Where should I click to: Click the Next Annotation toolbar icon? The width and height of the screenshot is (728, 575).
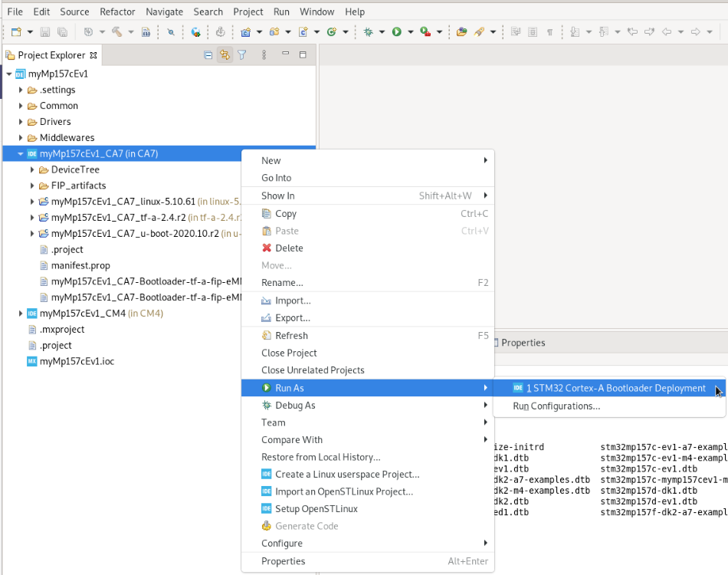coord(575,31)
